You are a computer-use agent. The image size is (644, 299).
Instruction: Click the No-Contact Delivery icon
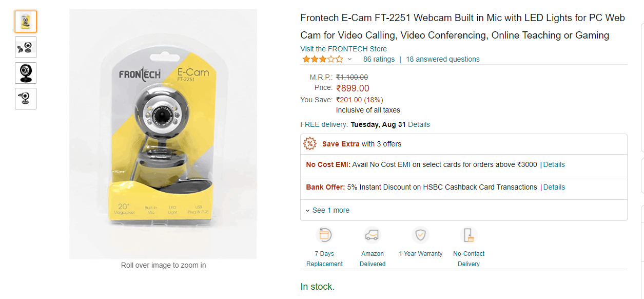point(469,235)
